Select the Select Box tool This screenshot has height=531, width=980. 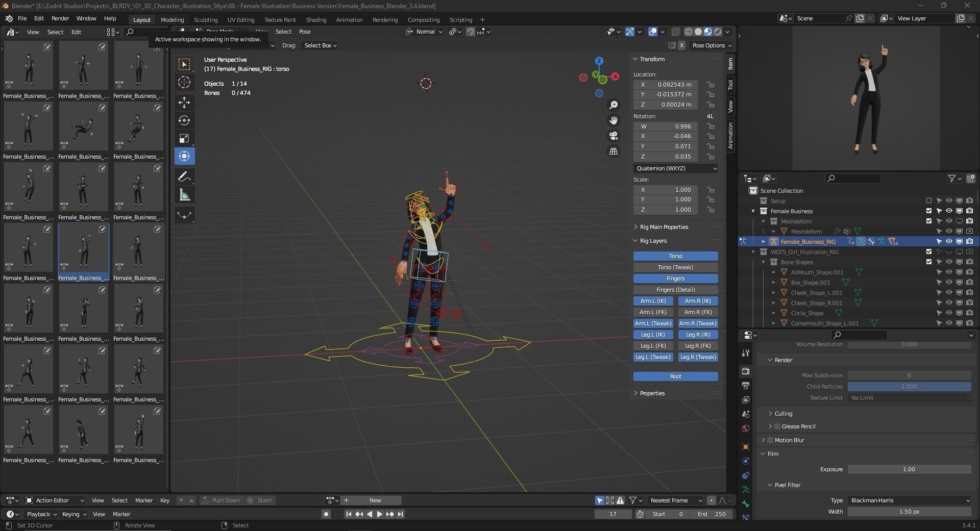[x=184, y=64]
